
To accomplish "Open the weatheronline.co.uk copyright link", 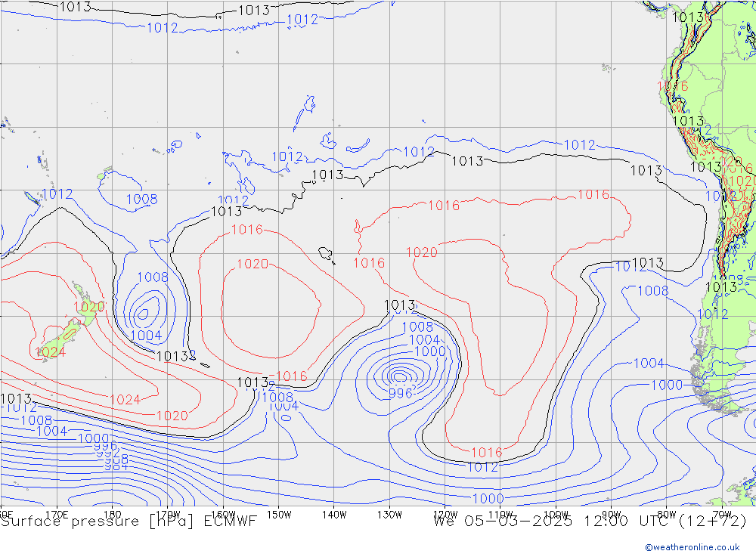I will click(x=692, y=546).
